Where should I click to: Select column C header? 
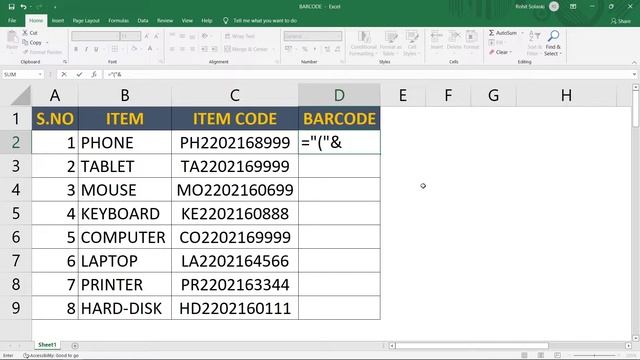coord(235,96)
